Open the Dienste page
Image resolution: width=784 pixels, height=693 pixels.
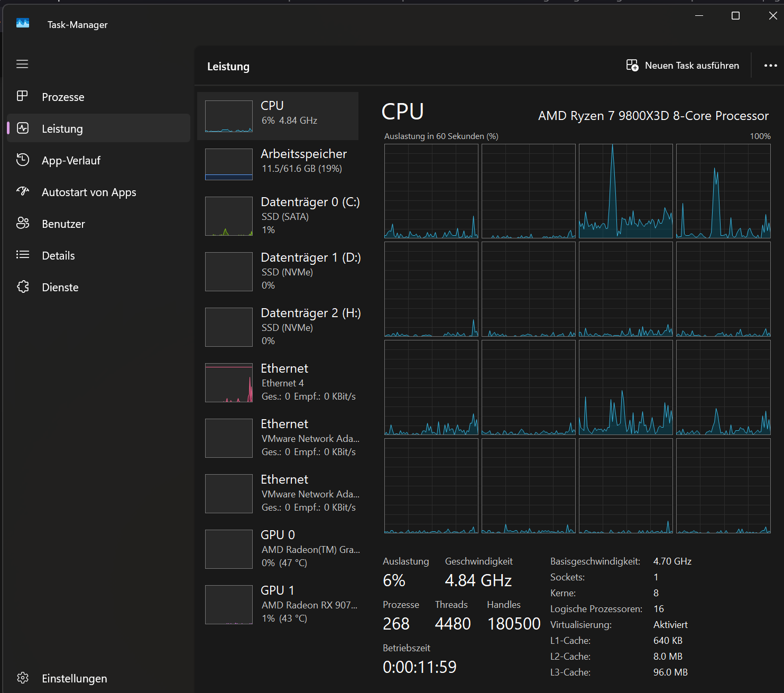pyautogui.click(x=98, y=287)
